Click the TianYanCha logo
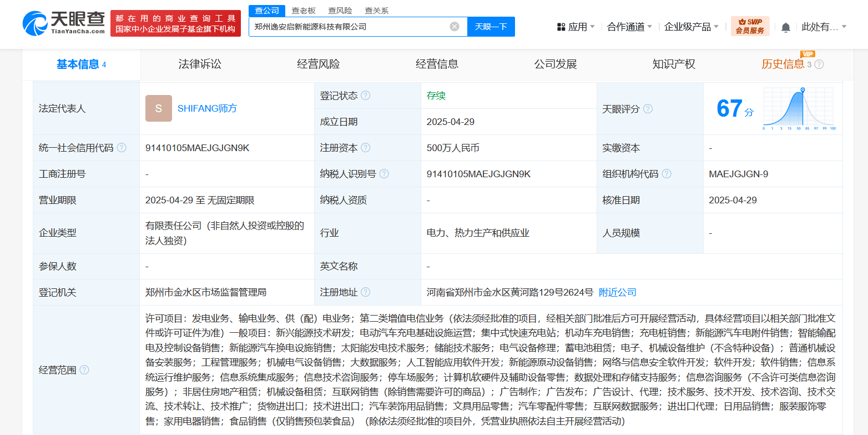868x435 pixels. [63, 23]
